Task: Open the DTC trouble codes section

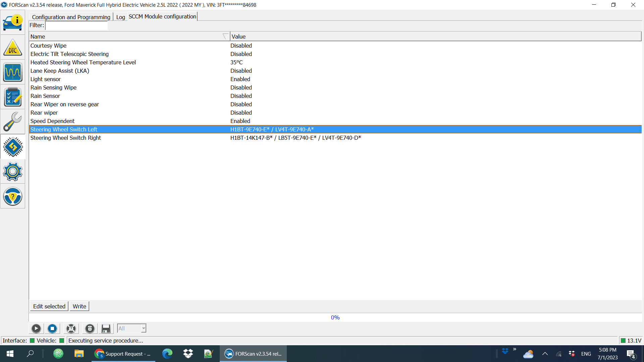Action: point(13,47)
